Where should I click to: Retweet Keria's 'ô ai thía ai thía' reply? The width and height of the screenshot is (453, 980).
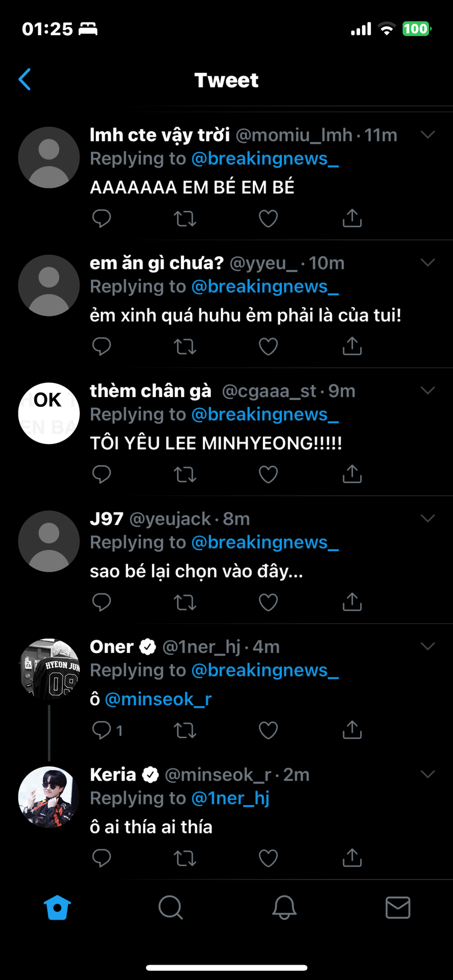[185, 858]
